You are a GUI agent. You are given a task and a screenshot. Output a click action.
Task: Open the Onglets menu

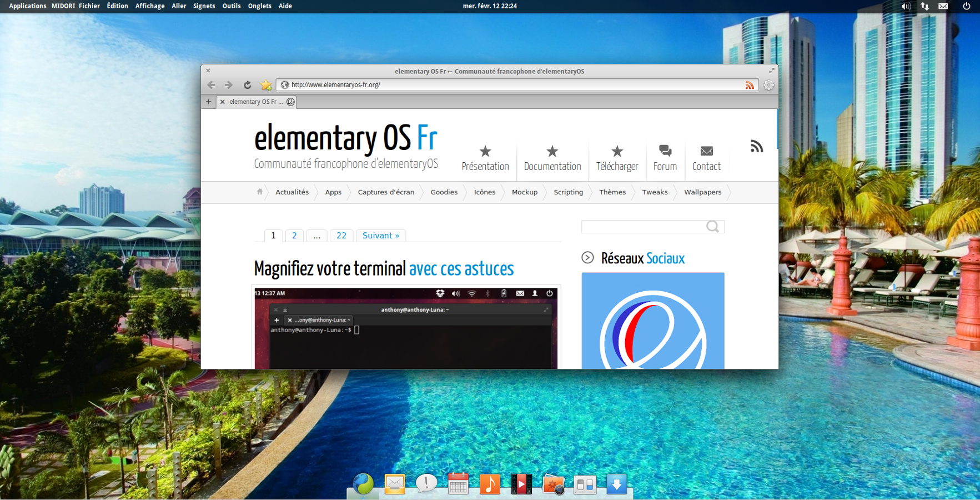259,6
